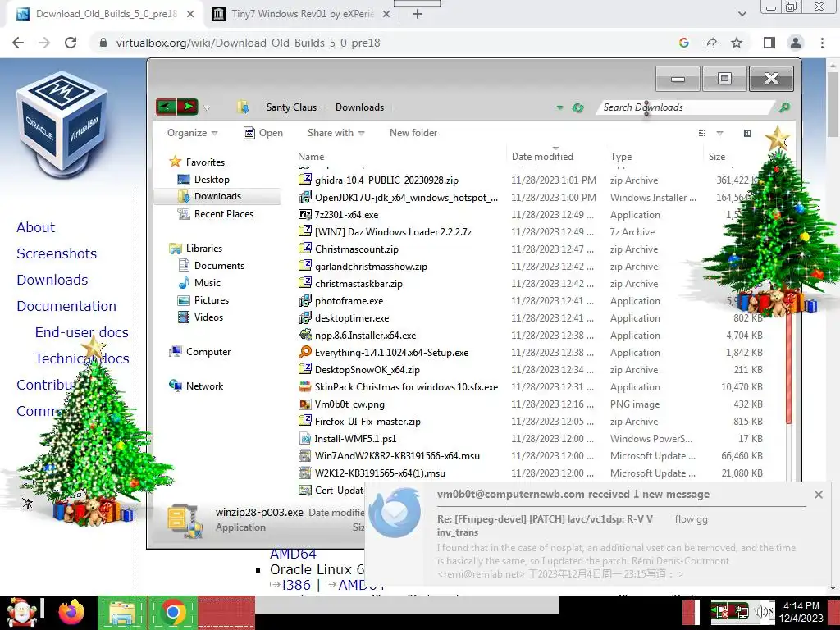Select Christmascount.zip file icon

tap(305, 249)
